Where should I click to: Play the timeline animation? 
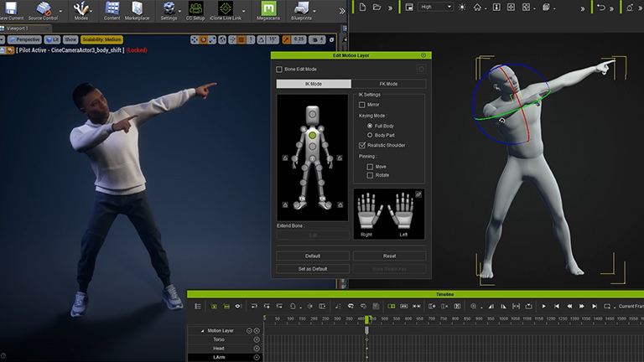point(543,306)
